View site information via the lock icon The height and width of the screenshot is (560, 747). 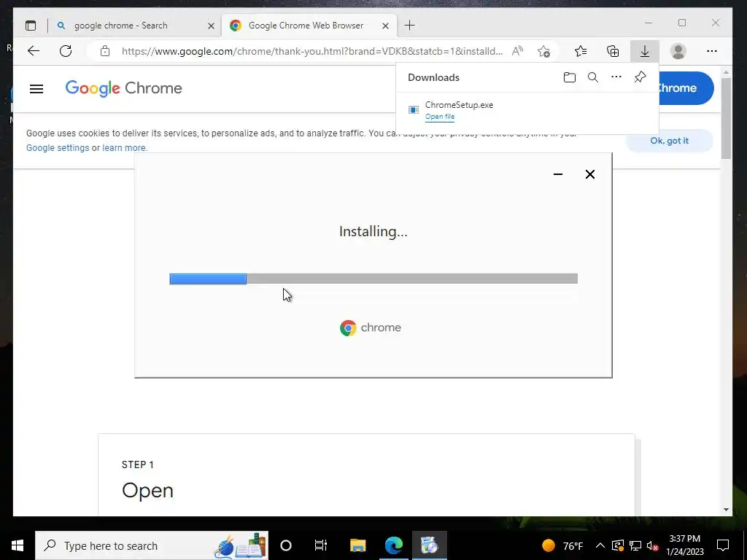tap(105, 51)
